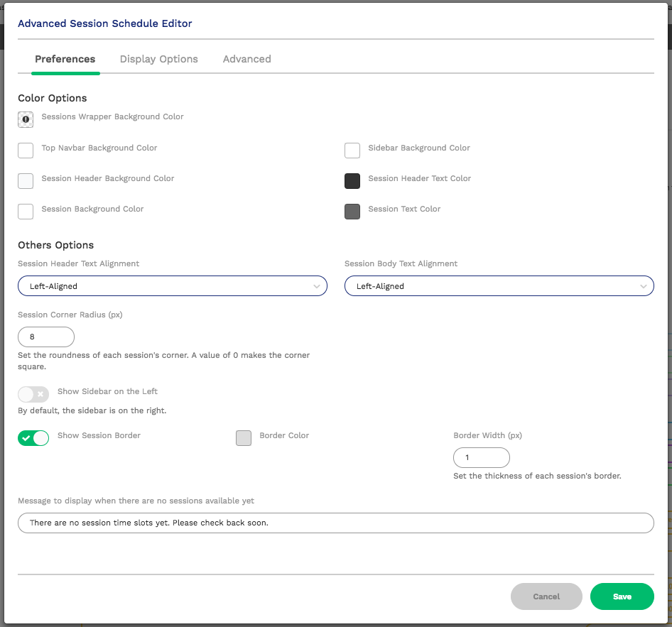Disable the Show Session Border toggle
Viewport: 672px width, 627px height.
point(33,438)
